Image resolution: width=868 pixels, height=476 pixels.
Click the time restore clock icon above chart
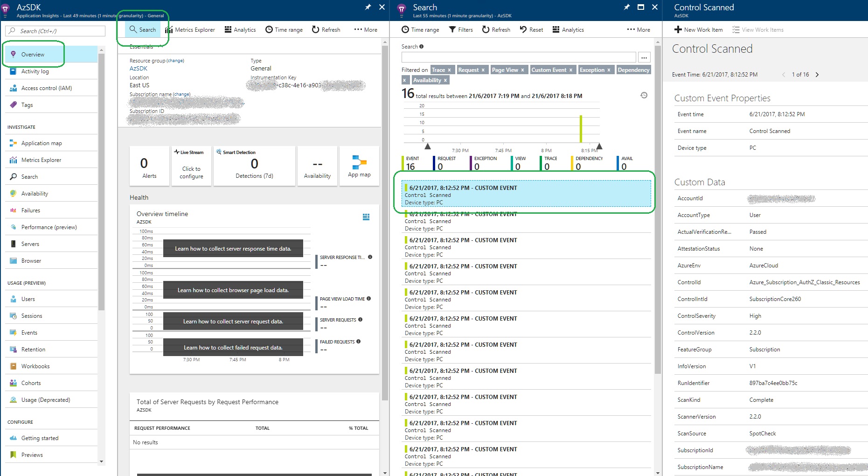[x=644, y=95]
